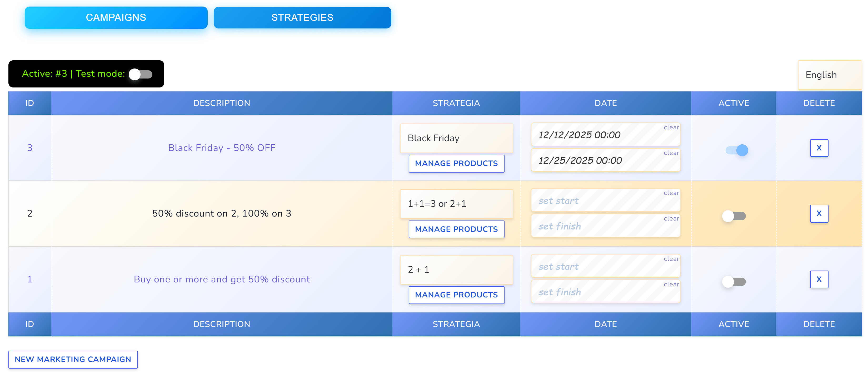Open the strategy selector showing Black Friday
868x372 pixels.
pos(456,138)
